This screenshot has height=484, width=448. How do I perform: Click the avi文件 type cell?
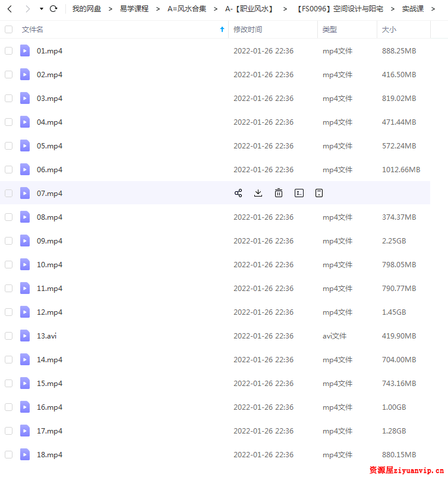[x=335, y=336]
